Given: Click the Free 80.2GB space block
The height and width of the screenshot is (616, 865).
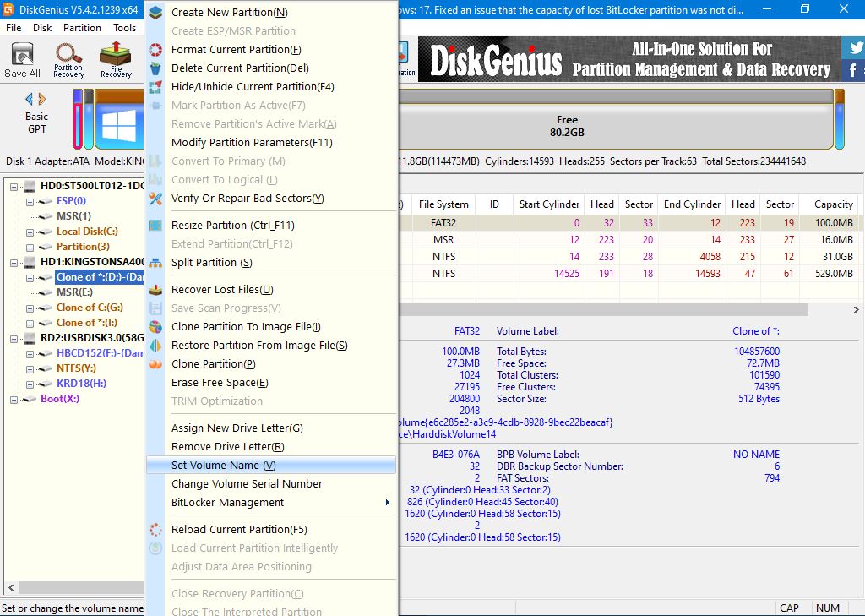Looking at the screenshot, I should [x=566, y=126].
